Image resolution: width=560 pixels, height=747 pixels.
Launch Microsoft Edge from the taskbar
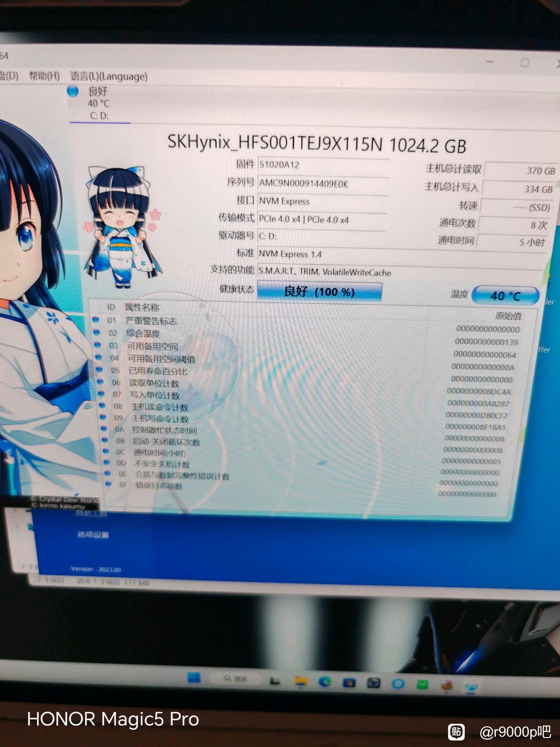point(325,682)
